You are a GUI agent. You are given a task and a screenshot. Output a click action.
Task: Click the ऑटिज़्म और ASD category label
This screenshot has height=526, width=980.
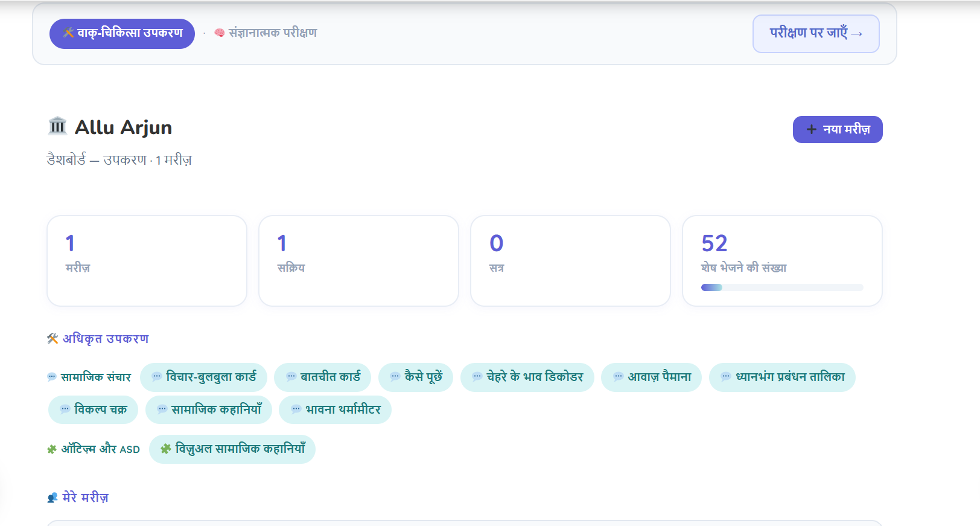[100, 449]
